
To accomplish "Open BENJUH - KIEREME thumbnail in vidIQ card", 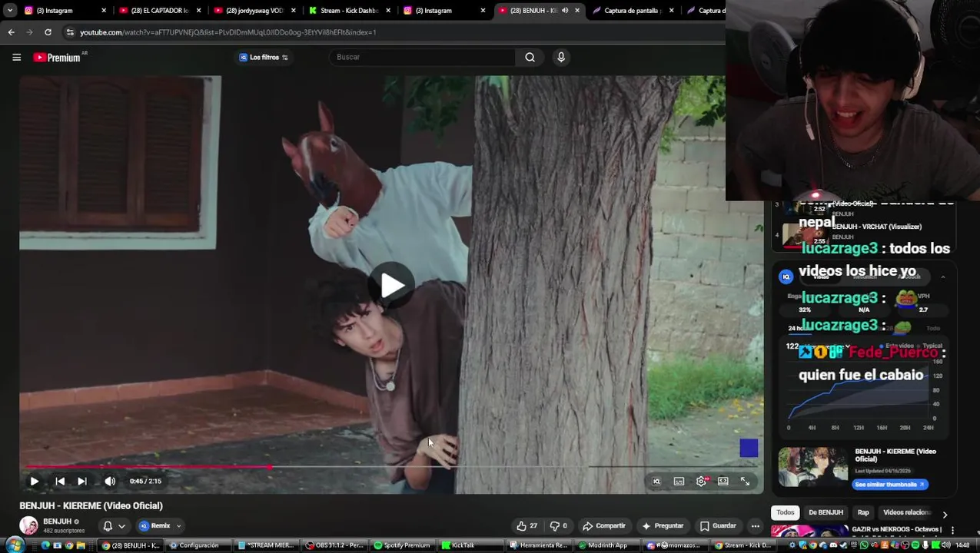I will pos(813,467).
